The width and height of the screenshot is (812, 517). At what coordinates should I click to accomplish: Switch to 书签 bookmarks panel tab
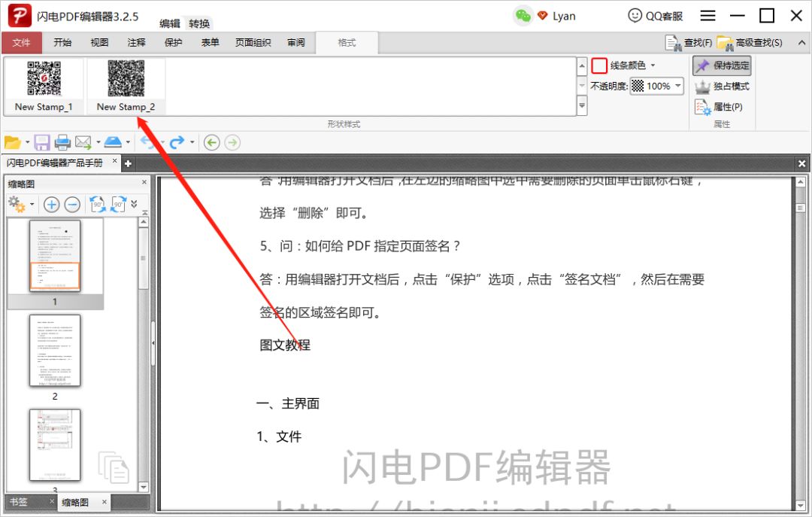pos(19,501)
